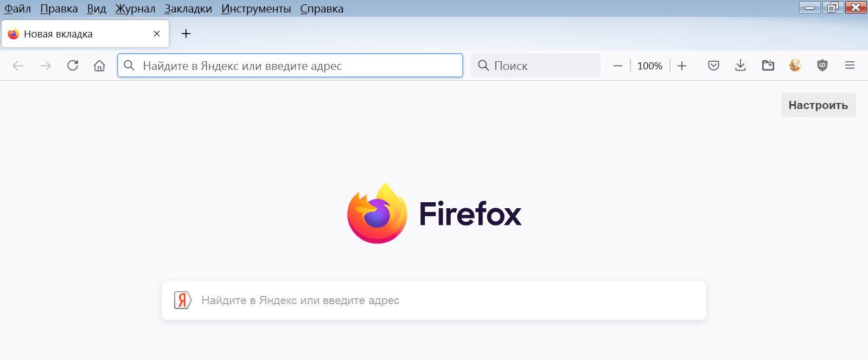
Task: Click the Yandex logo in search box
Action: pyautogui.click(x=183, y=300)
